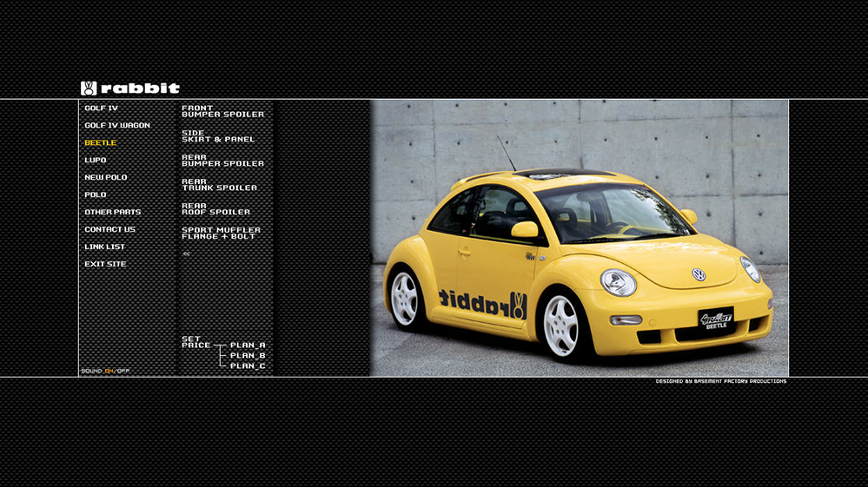Open the GOLF IV menu item
This screenshot has width=868, height=487.
point(102,109)
